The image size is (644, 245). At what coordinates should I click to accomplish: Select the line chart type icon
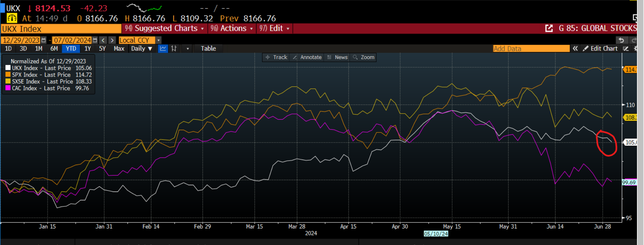coord(163,49)
